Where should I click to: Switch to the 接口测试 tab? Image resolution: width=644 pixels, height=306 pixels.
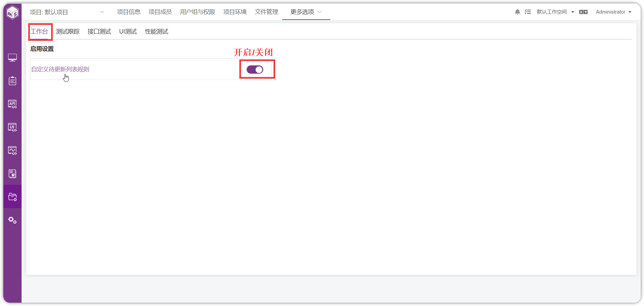[99, 32]
